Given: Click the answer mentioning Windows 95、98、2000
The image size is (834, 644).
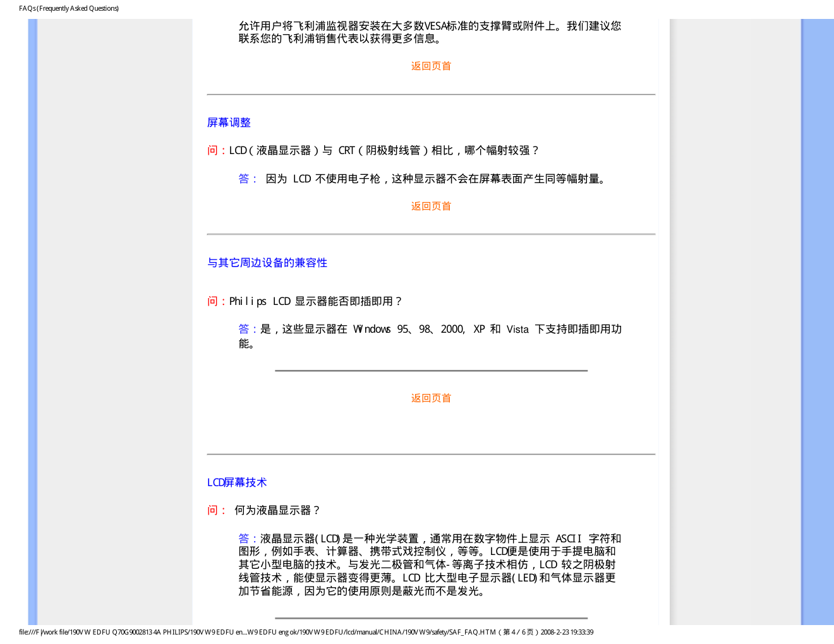Looking at the screenshot, I should click(430, 336).
